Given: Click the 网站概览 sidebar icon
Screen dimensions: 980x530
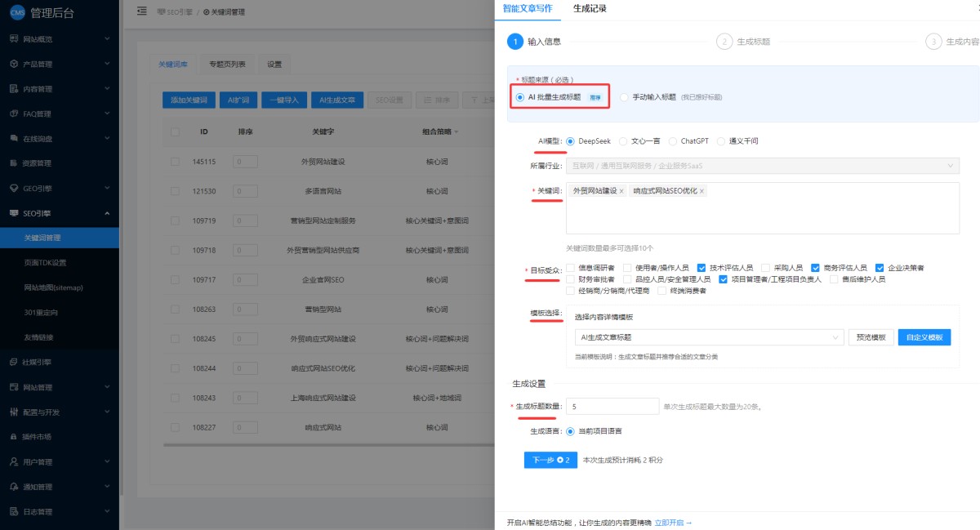Looking at the screenshot, I should (14, 39).
